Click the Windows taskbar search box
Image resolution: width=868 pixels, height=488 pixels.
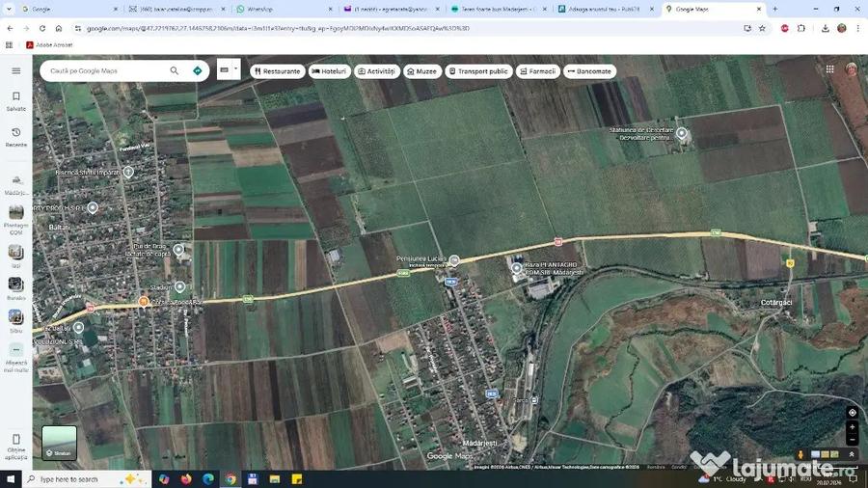click(86, 479)
